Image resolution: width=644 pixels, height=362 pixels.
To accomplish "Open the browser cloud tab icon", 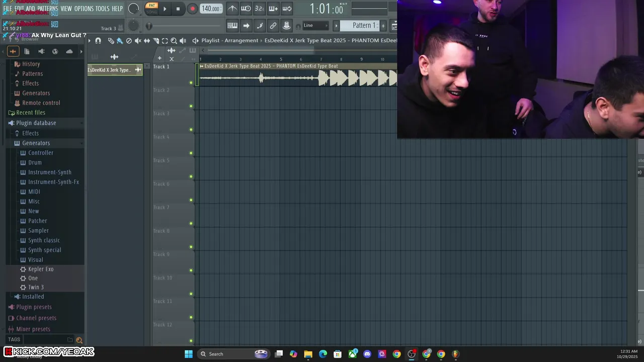I will (69, 51).
